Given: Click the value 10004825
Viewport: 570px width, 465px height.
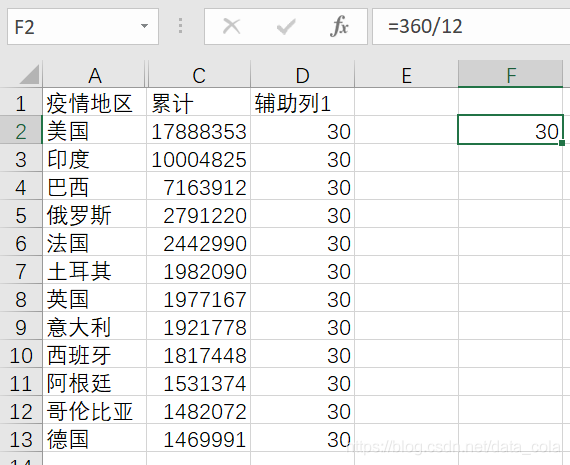Looking at the screenshot, I should point(198,159).
